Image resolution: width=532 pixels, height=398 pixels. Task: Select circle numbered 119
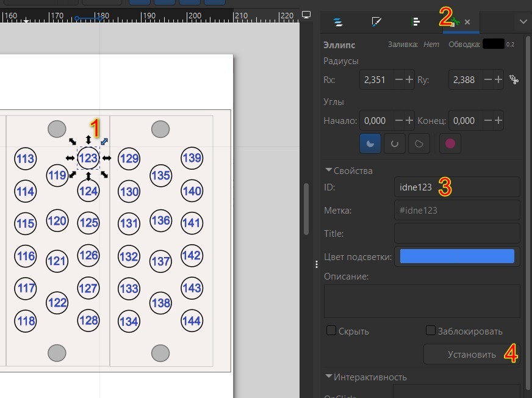[57, 175]
